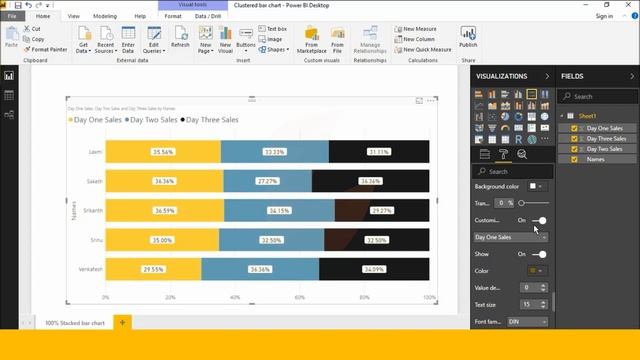Select the Matrix visual
The image size is (640, 360).
point(505,140)
